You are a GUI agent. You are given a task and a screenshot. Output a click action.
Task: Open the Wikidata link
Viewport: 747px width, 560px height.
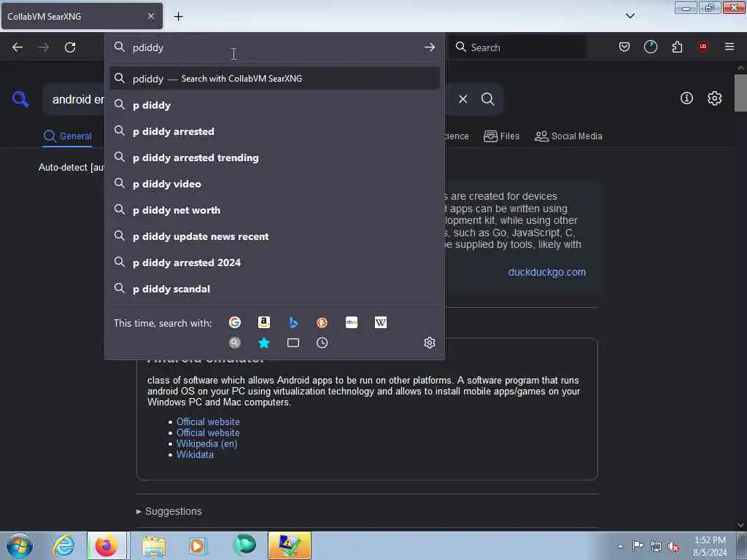click(195, 455)
